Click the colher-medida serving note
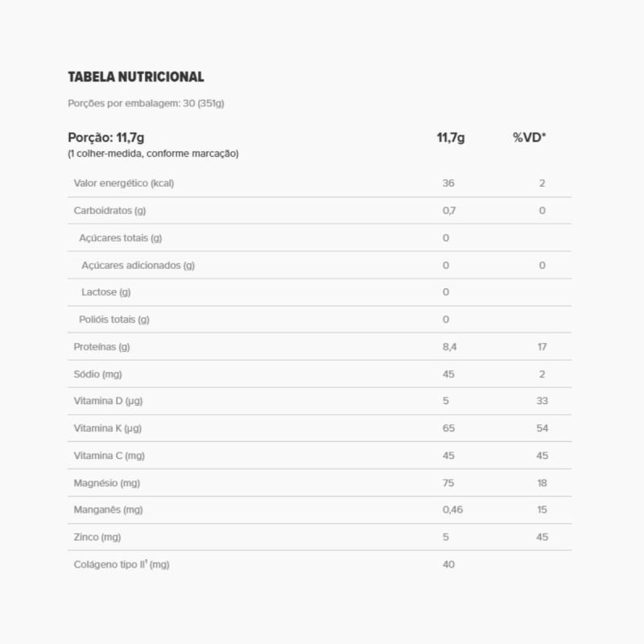Screen dimensions: 644x644 coord(153,153)
